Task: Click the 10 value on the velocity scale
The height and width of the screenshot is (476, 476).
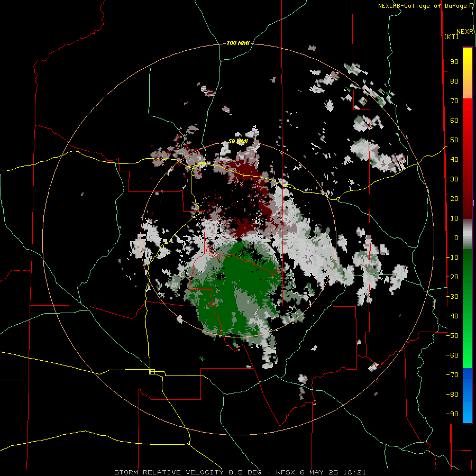Action: [454, 218]
